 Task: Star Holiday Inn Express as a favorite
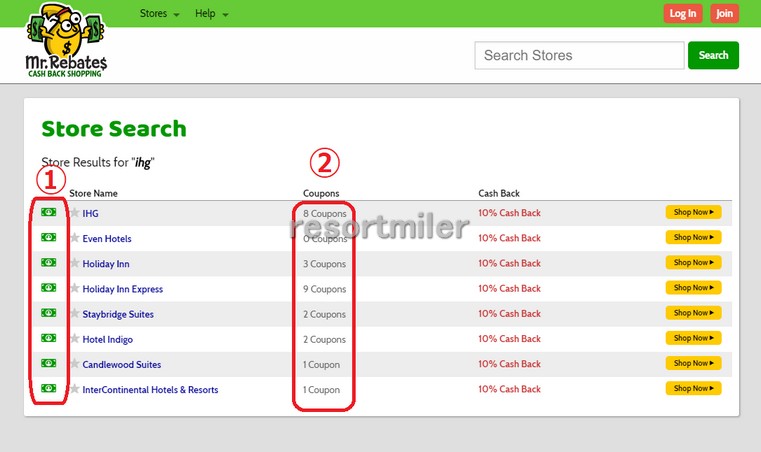[74, 289]
